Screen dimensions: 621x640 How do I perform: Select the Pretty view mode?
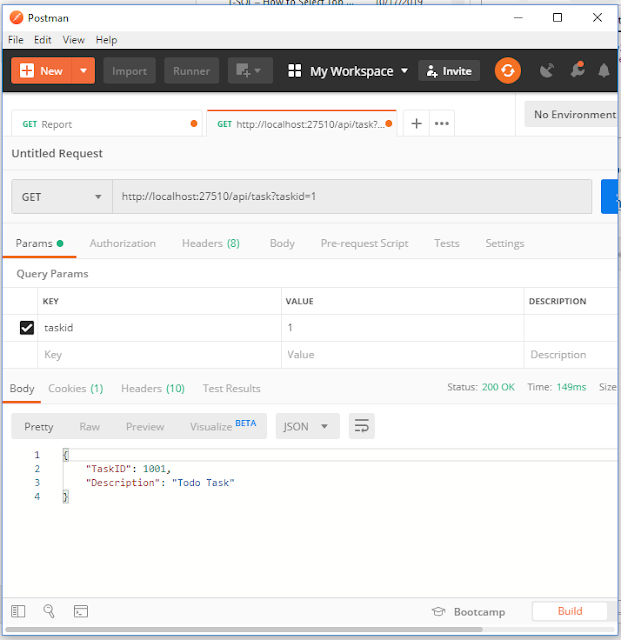39,427
